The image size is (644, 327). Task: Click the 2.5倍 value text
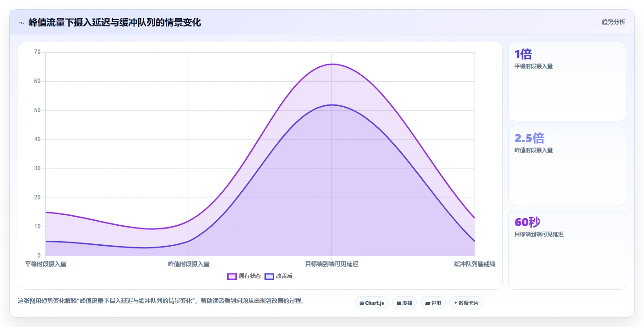[x=529, y=138]
